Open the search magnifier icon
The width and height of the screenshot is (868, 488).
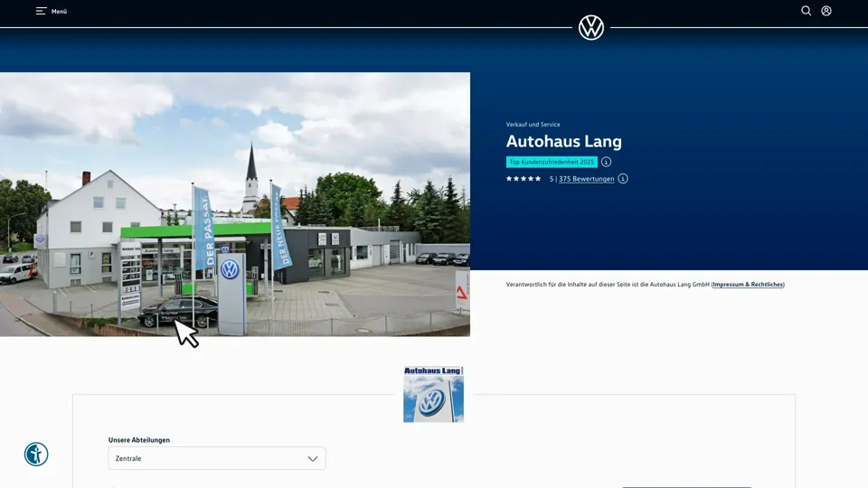pos(806,11)
